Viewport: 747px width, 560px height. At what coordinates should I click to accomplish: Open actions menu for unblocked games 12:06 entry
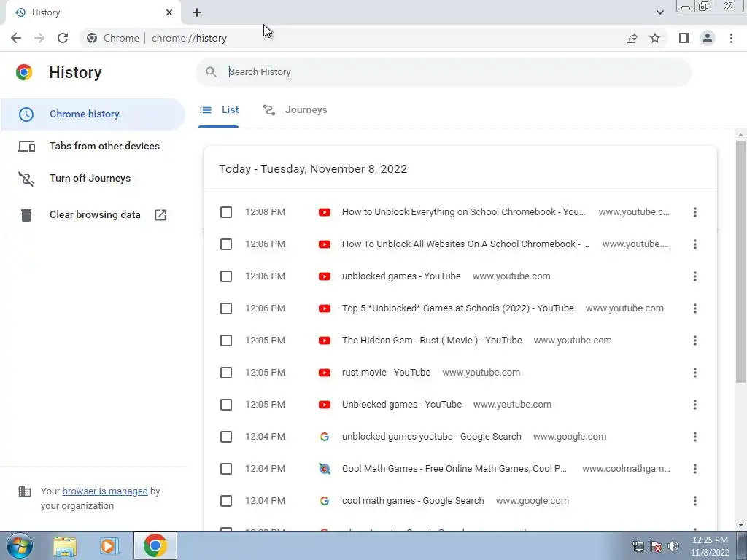(695, 276)
